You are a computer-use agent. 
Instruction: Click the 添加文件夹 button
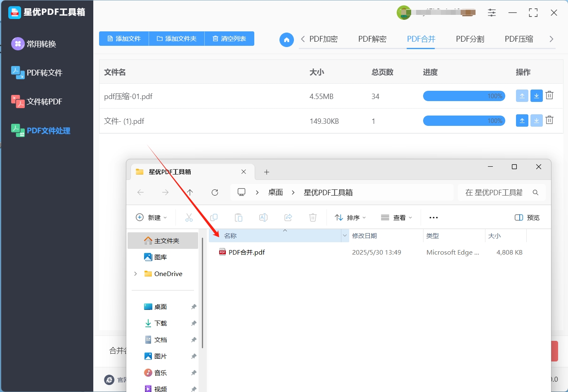(x=177, y=38)
